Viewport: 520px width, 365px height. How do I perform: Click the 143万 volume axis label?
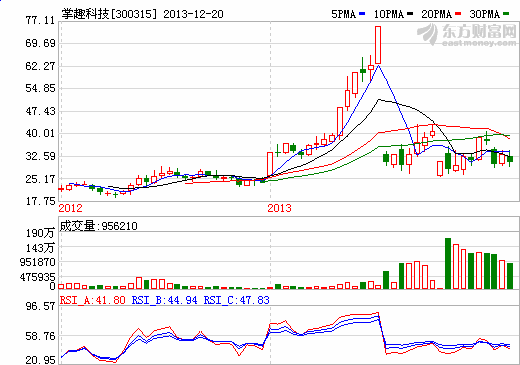[x=40, y=248]
